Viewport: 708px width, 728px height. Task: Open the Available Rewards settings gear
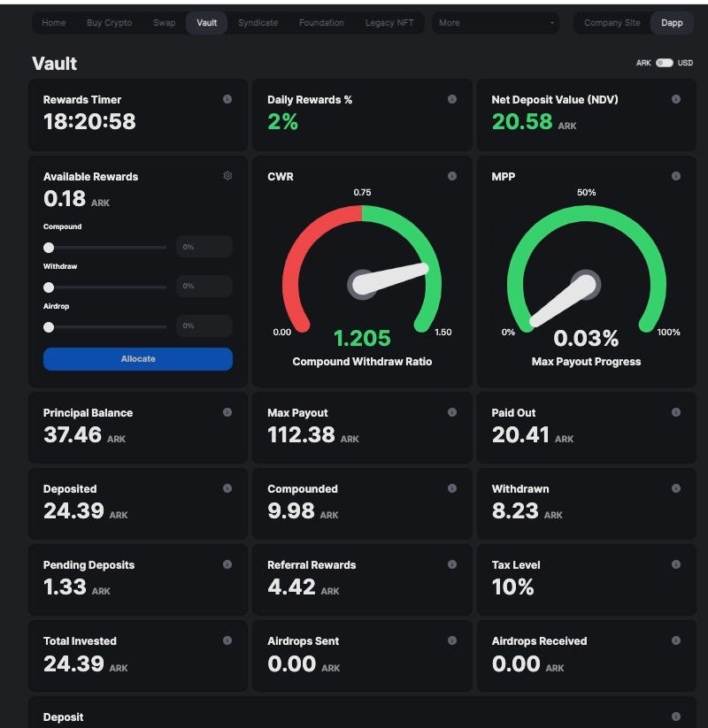[227, 176]
